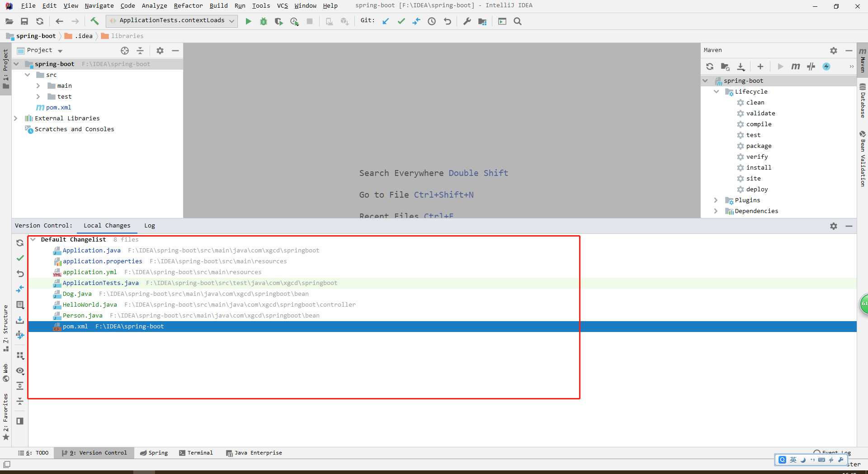
Task: Click Show Diff icon in Version Control sidebar
Action: point(20,289)
